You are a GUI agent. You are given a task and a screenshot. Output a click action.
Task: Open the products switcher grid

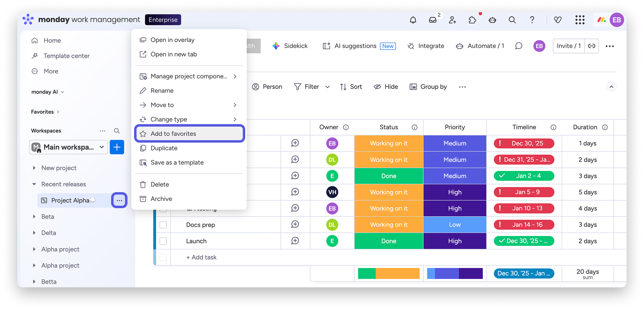coord(580,20)
